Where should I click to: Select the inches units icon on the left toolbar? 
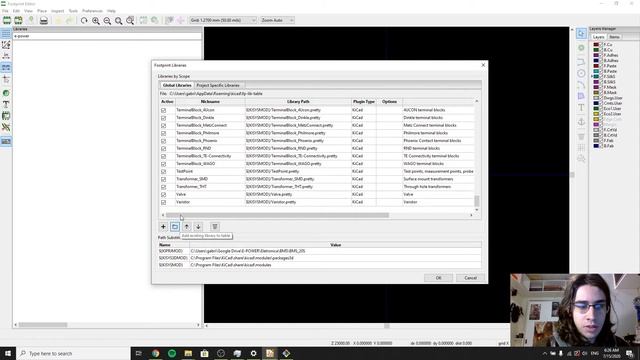(6, 56)
